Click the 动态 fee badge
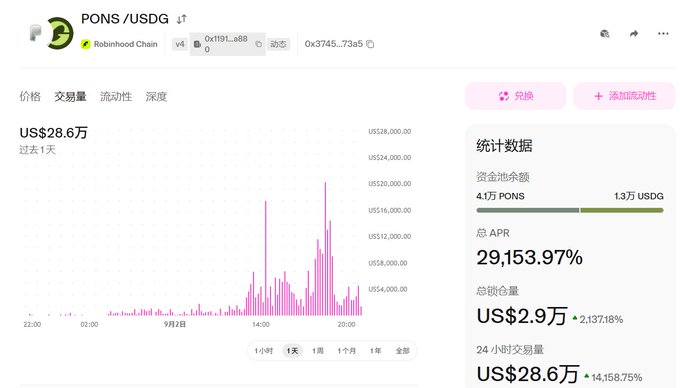The height and width of the screenshot is (388, 680). point(278,44)
